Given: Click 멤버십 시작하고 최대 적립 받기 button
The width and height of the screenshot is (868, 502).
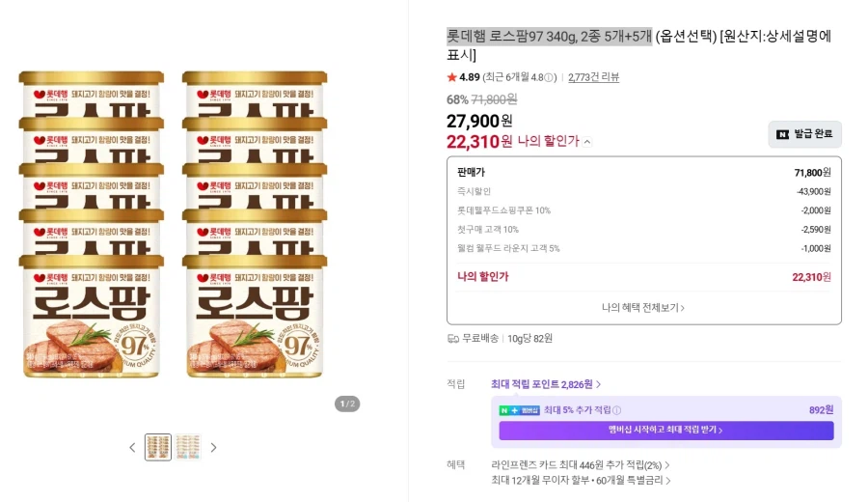Looking at the screenshot, I should point(665,431).
